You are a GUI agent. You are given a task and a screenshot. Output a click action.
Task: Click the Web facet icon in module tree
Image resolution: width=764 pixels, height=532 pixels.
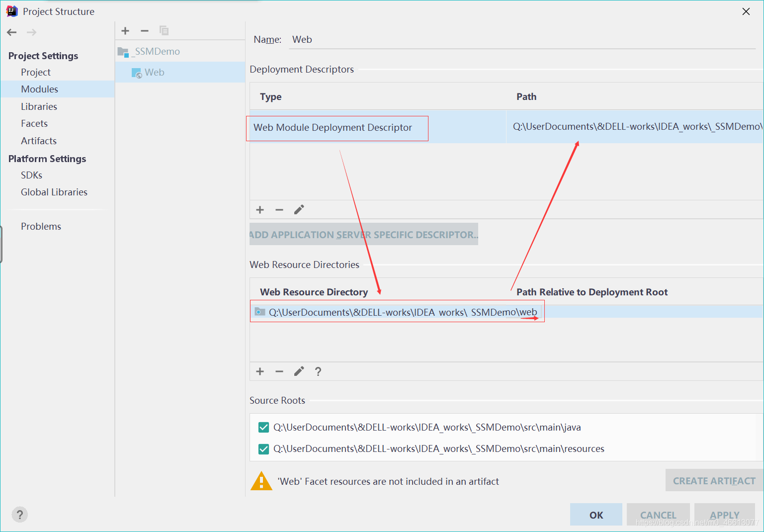[x=137, y=73]
